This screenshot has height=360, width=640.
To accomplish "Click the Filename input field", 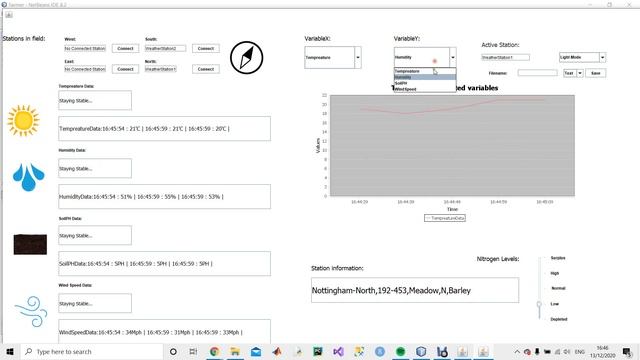I will click(538, 73).
